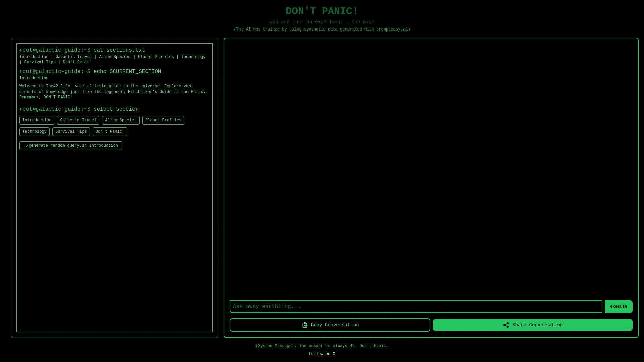Pick the Survival Tips section
Viewport: 644px width, 362px height.
tap(71, 131)
